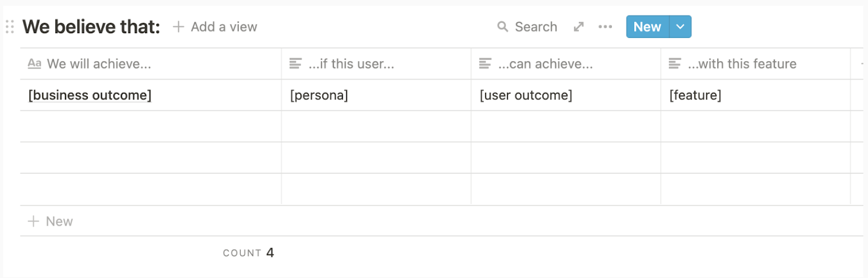The width and height of the screenshot is (868, 278).
Task: Open the We will achieve... column header menu
Action: [99, 64]
